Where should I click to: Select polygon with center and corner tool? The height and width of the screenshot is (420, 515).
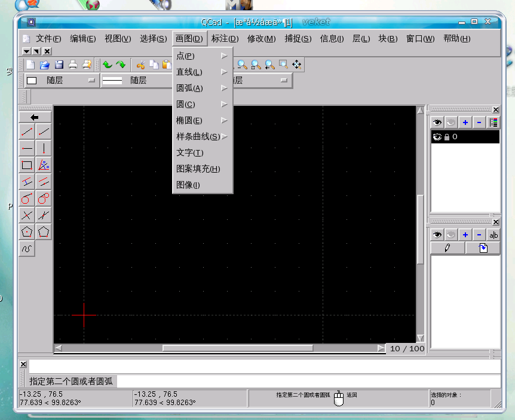pos(27,232)
